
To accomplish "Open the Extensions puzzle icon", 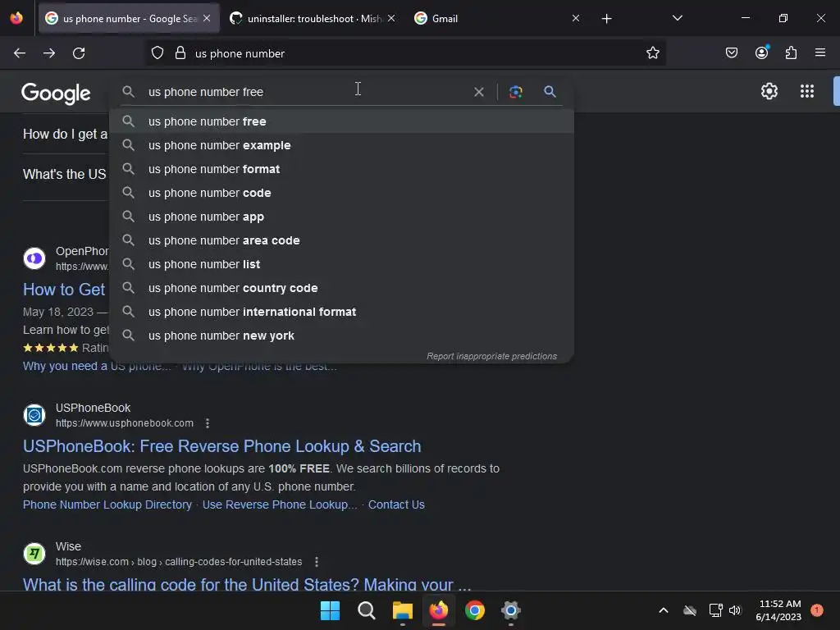I will pyautogui.click(x=792, y=53).
